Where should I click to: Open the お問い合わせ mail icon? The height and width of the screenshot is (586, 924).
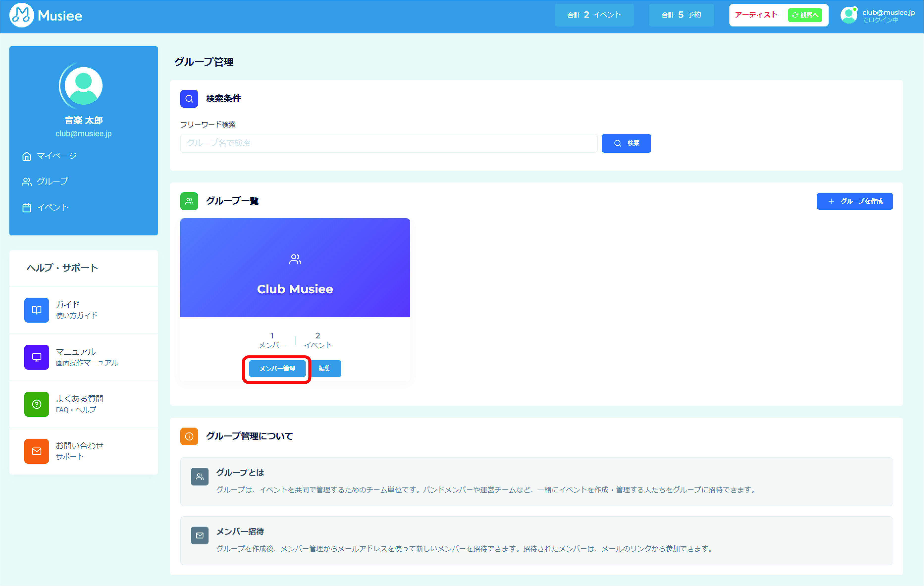pos(36,451)
